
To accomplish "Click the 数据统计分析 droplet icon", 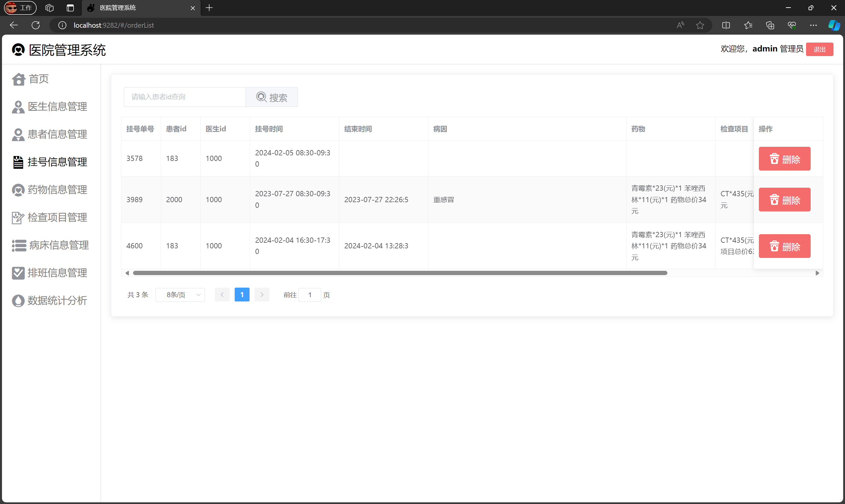I will pyautogui.click(x=18, y=300).
